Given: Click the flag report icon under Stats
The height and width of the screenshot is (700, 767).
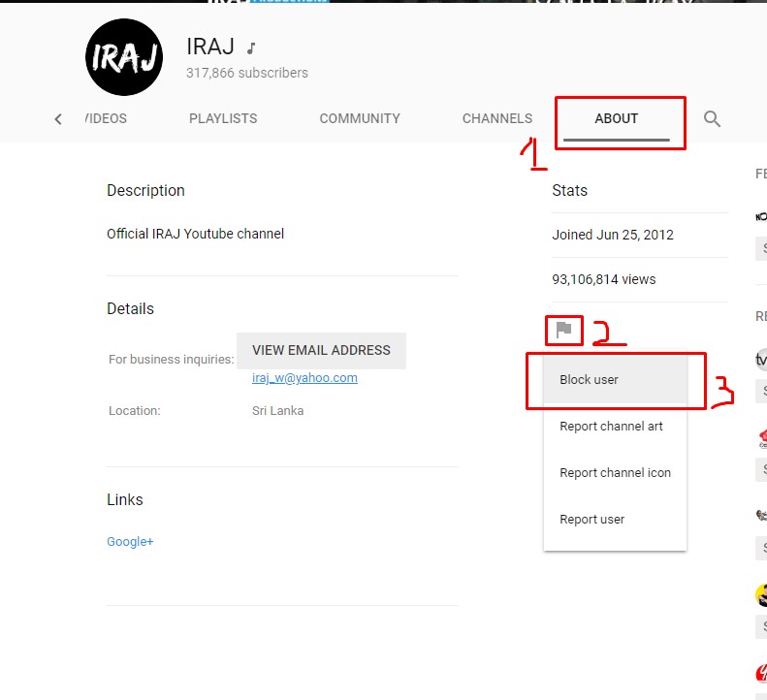Looking at the screenshot, I should 564,330.
